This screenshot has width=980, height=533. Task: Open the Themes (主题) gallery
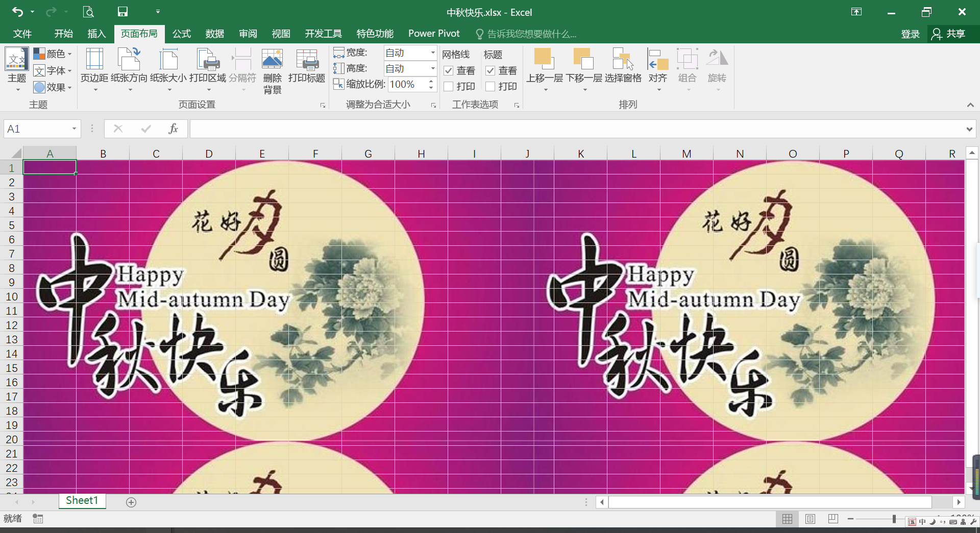click(x=17, y=70)
